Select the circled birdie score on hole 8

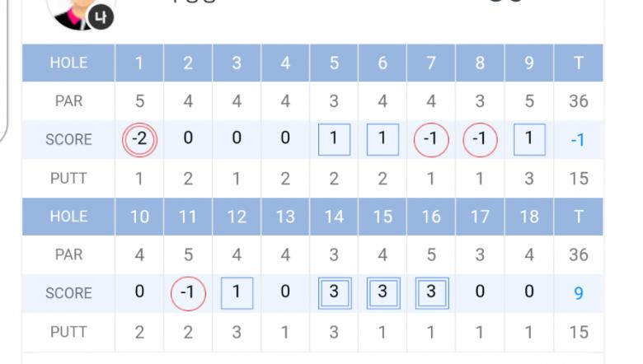480,139
